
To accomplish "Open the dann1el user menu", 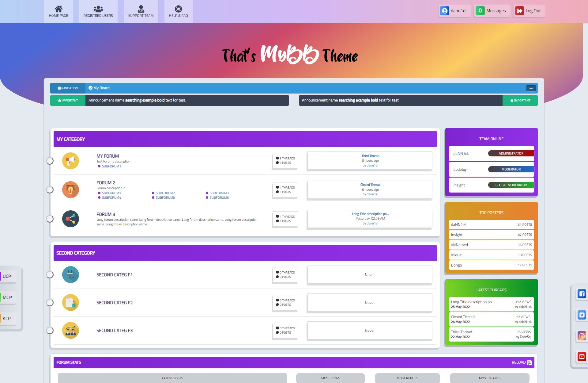I will coord(454,11).
